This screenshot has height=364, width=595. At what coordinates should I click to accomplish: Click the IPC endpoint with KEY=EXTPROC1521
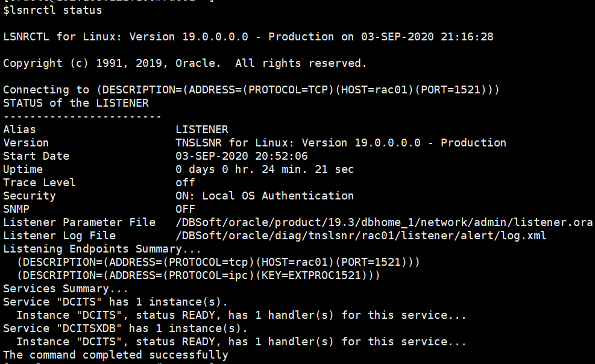click(x=199, y=275)
